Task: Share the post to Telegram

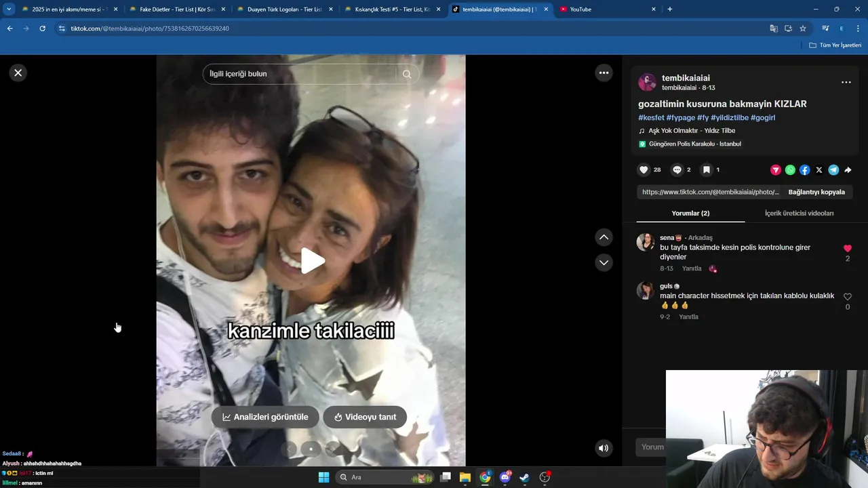Action: tap(833, 170)
